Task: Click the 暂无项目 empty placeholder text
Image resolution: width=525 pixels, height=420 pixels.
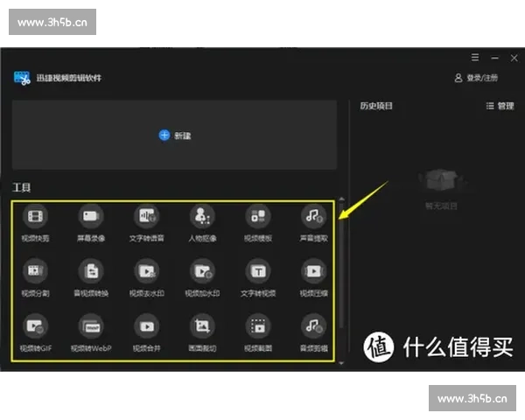Action: (x=441, y=206)
